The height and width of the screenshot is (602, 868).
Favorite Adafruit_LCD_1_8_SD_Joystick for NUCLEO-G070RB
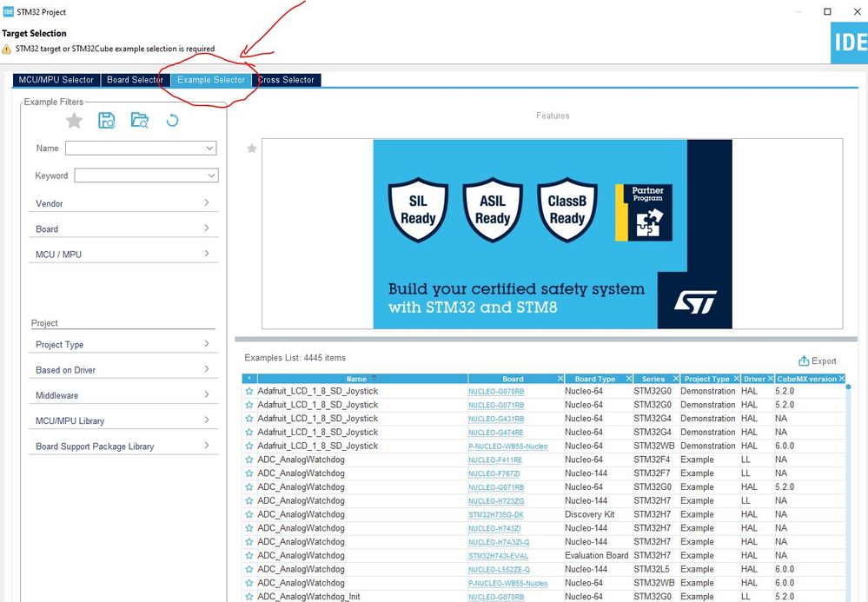point(249,391)
